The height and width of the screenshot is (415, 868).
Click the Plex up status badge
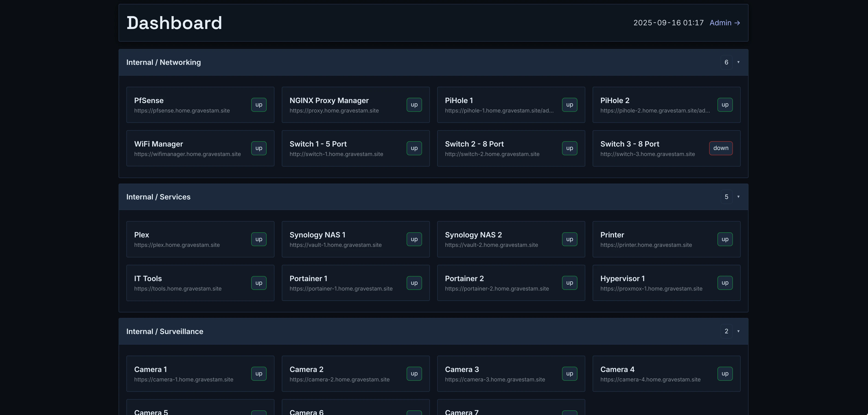tap(259, 239)
